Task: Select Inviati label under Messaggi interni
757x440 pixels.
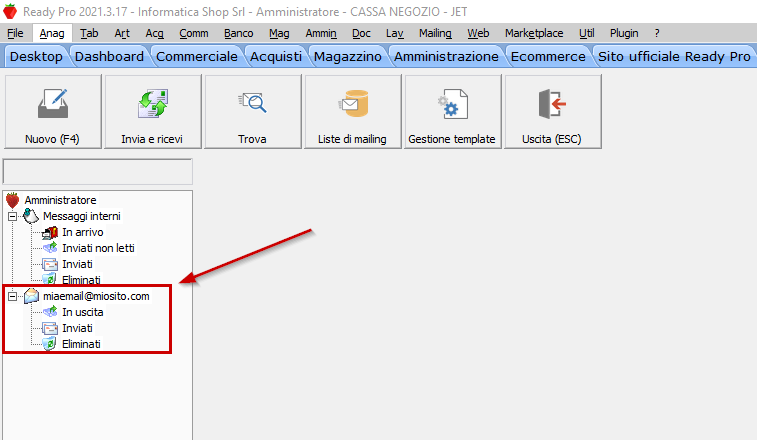Action: coord(77,264)
